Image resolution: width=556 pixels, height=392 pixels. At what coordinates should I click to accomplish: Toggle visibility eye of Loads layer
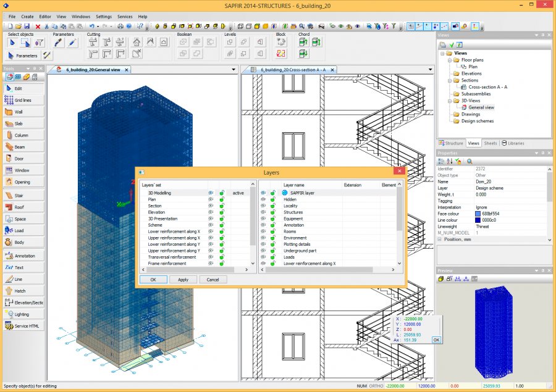click(x=263, y=257)
